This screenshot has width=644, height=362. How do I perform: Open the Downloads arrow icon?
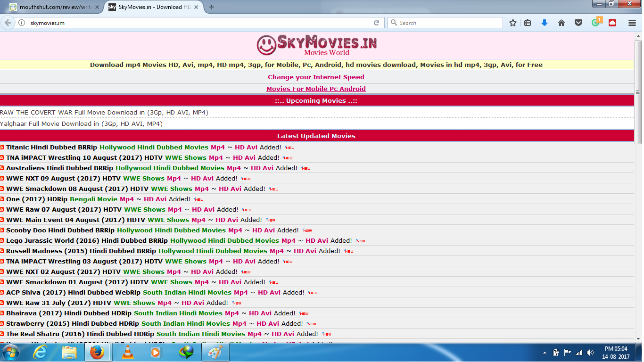click(545, 23)
